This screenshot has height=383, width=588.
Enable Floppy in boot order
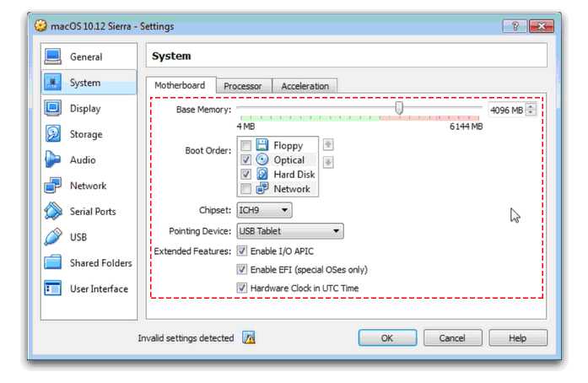[x=246, y=145]
